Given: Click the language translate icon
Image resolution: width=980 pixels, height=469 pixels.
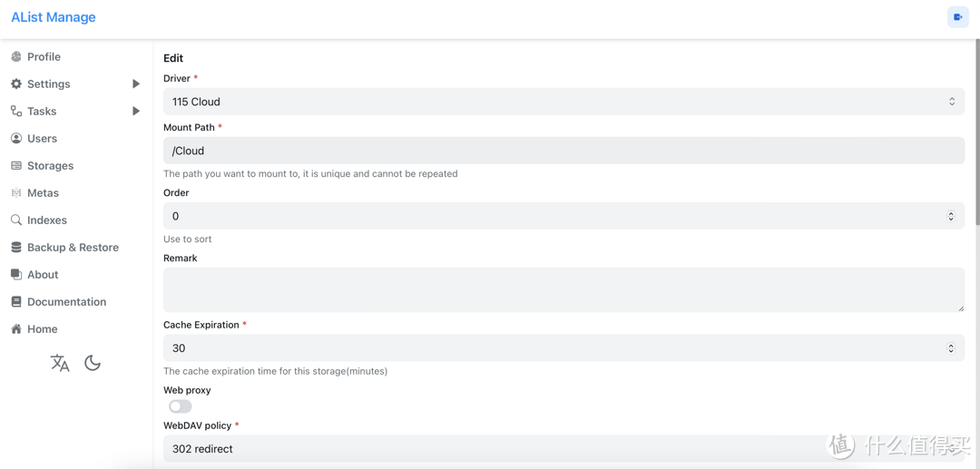Looking at the screenshot, I should pos(60,363).
